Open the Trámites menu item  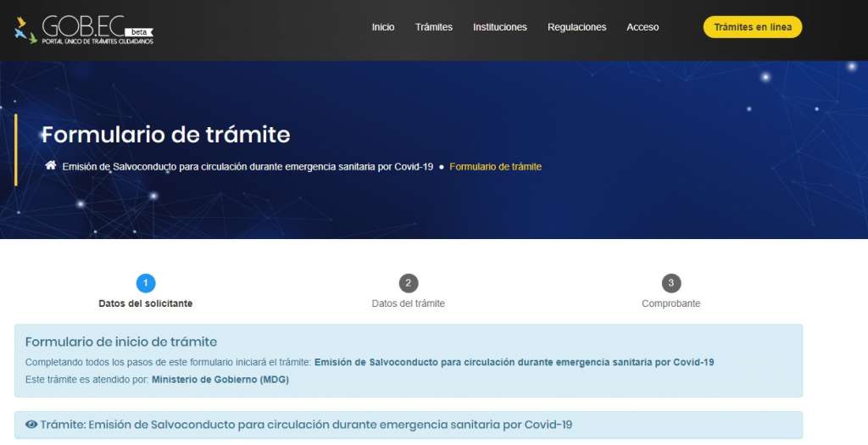(x=434, y=27)
